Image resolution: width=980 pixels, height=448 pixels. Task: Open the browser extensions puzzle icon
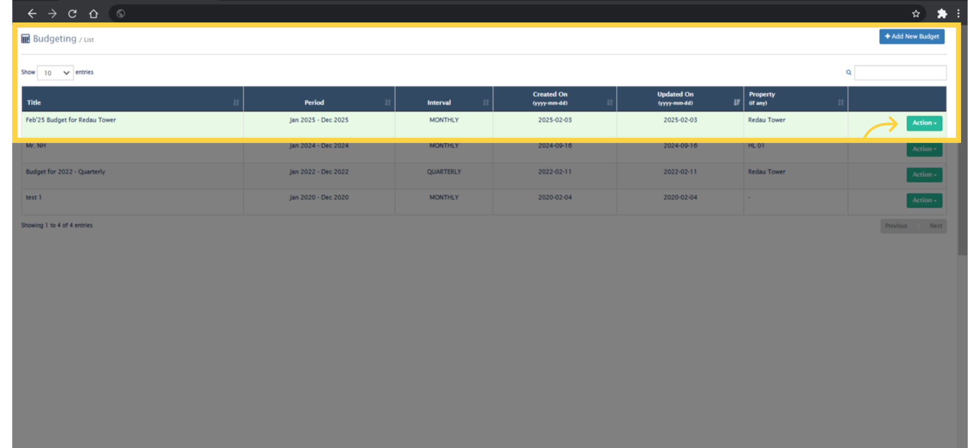click(x=942, y=14)
